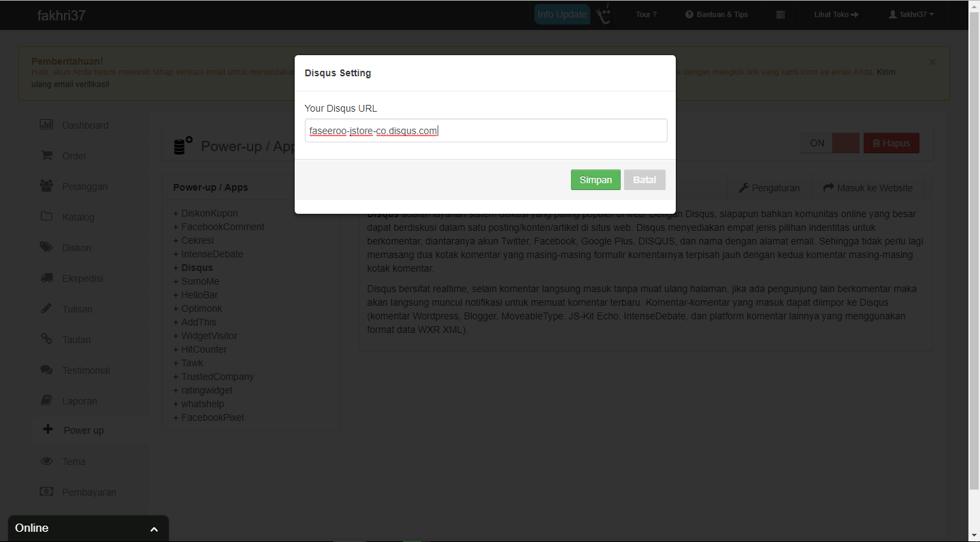The width and height of the screenshot is (980, 542).
Task: Click the mascot icon beside Info Update
Action: click(603, 14)
